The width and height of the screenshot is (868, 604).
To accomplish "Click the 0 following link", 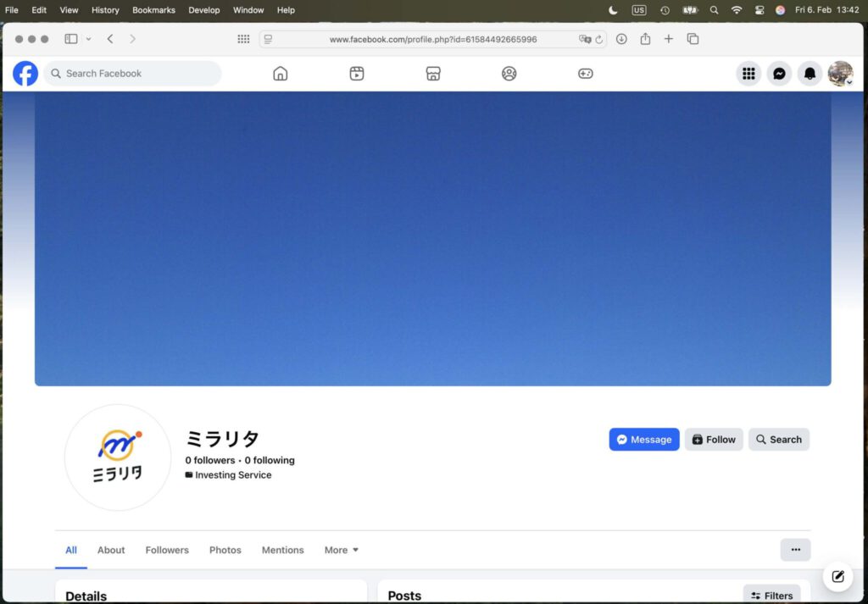I will (x=270, y=460).
